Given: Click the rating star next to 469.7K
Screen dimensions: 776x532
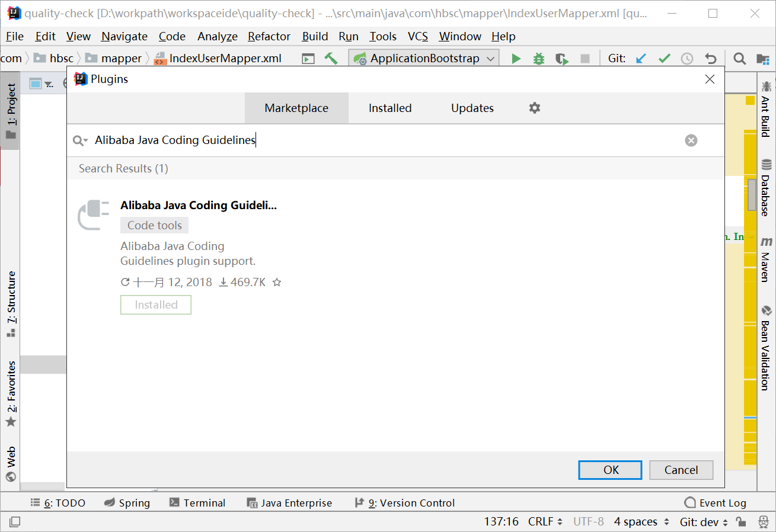Looking at the screenshot, I should coord(276,283).
